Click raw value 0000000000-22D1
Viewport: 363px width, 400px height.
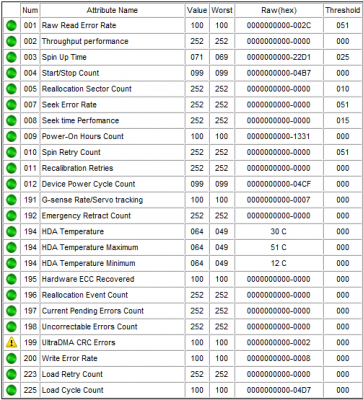pyautogui.click(x=279, y=57)
